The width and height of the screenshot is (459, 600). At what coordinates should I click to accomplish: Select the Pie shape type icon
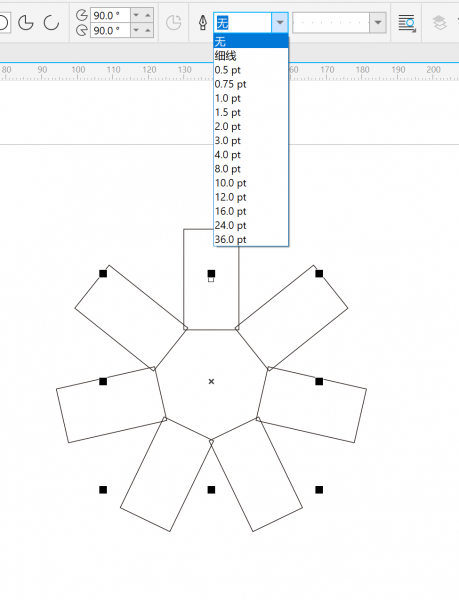pos(26,23)
